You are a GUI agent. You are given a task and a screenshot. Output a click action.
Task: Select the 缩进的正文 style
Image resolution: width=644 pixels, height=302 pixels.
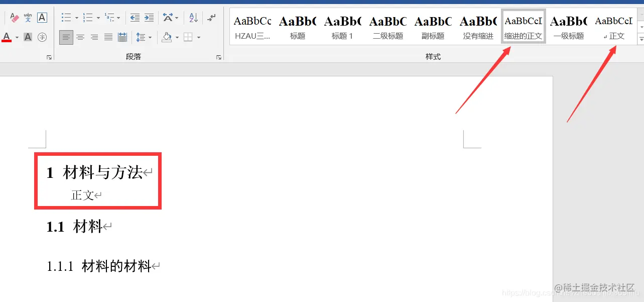524,27
